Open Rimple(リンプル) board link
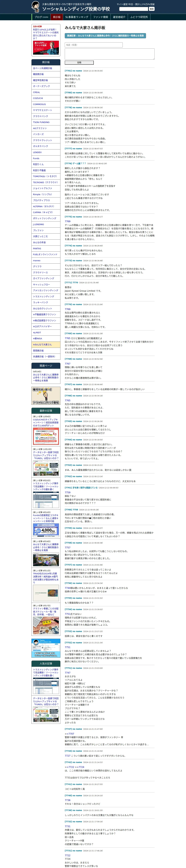This screenshot has height=868, width=186. 46,194
